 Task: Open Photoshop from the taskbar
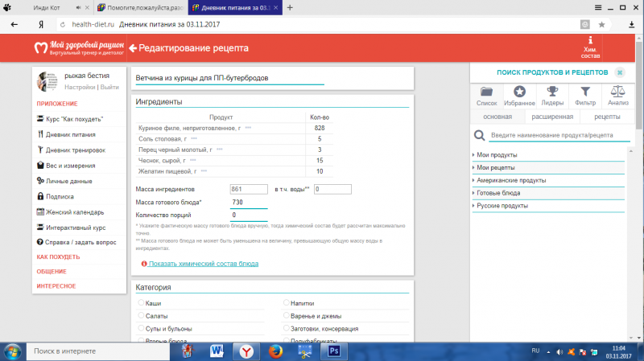click(336, 351)
